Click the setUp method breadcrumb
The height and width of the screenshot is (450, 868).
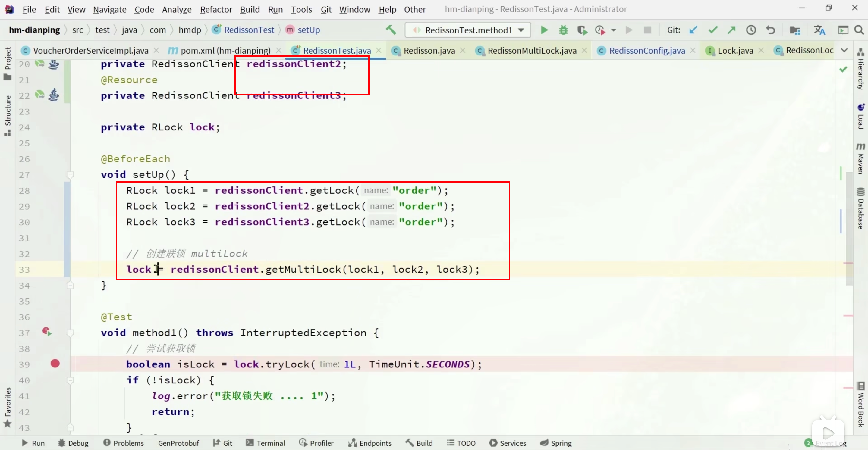(303, 30)
